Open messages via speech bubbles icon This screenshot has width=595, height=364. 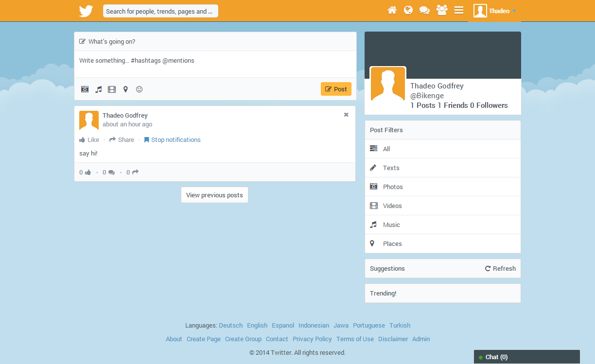[424, 10]
